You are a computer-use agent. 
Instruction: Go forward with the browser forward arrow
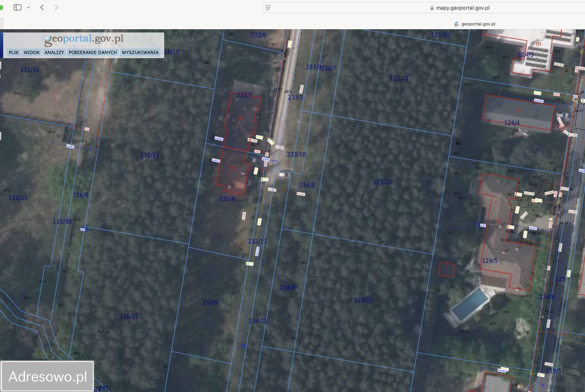(x=56, y=7)
